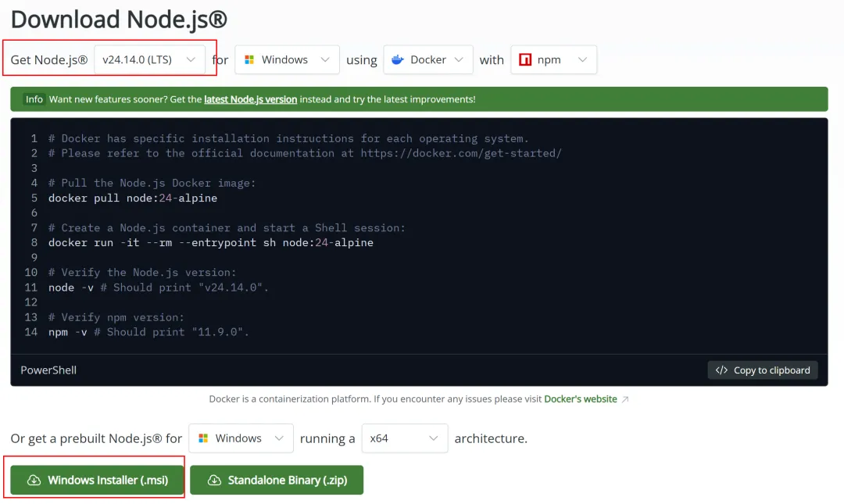The height and width of the screenshot is (504, 844).
Task: Click the PowerShell label below the code
Action: pyautogui.click(x=48, y=370)
